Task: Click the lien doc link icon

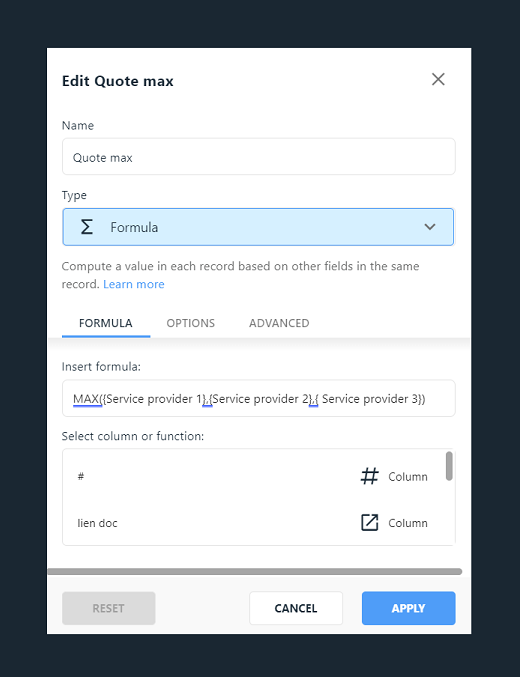Action: click(x=370, y=522)
